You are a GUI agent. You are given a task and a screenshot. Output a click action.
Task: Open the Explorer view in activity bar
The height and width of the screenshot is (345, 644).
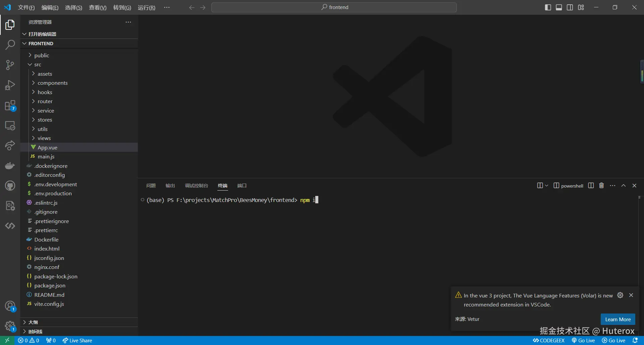(x=10, y=25)
